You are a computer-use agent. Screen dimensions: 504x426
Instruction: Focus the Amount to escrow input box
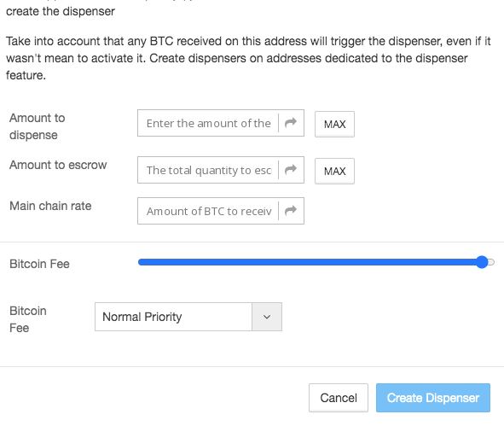point(208,170)
